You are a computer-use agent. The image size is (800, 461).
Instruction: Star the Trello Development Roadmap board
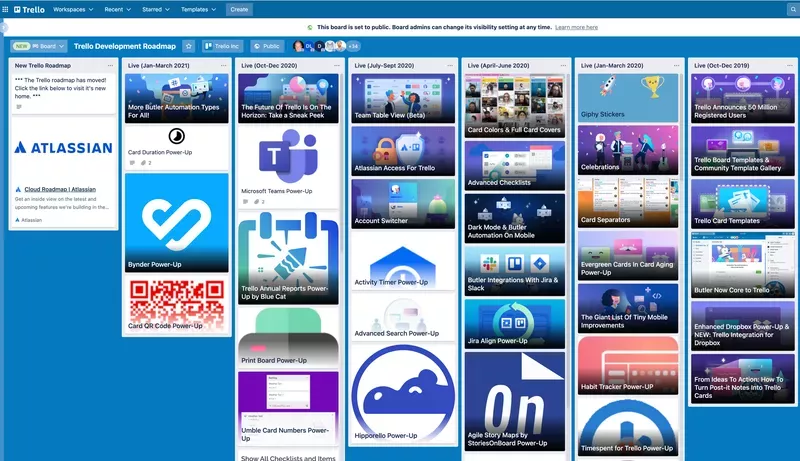pyautogui.click(x=188, y=46)
